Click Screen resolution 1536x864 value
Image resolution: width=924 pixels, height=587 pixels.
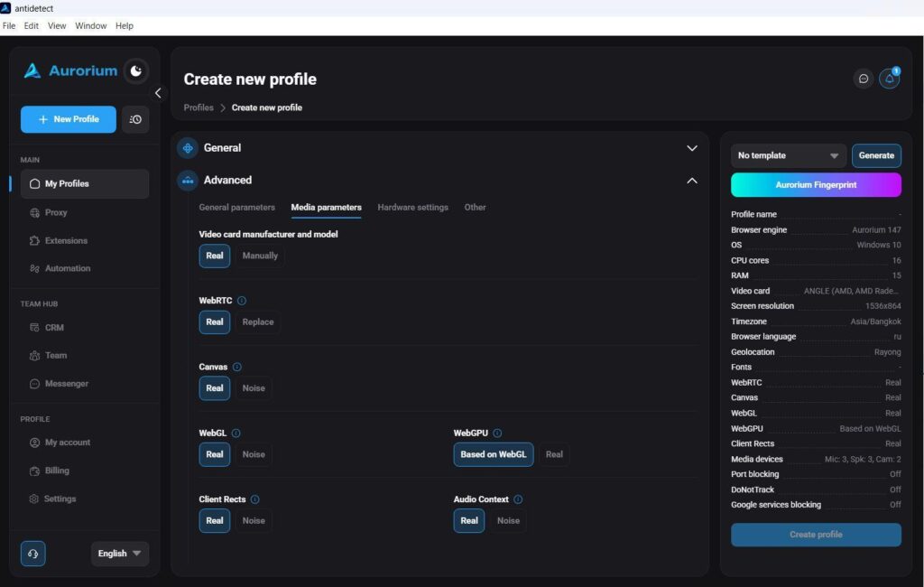[x=882, y=306]
